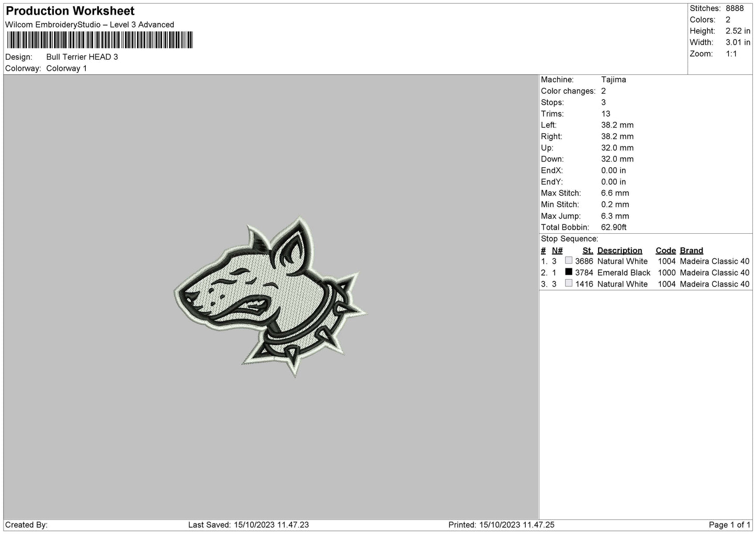756x534 pixels.
Task: Click the Up value 32.0 mm
Action: pyautogui.click(x=617, y=148)
